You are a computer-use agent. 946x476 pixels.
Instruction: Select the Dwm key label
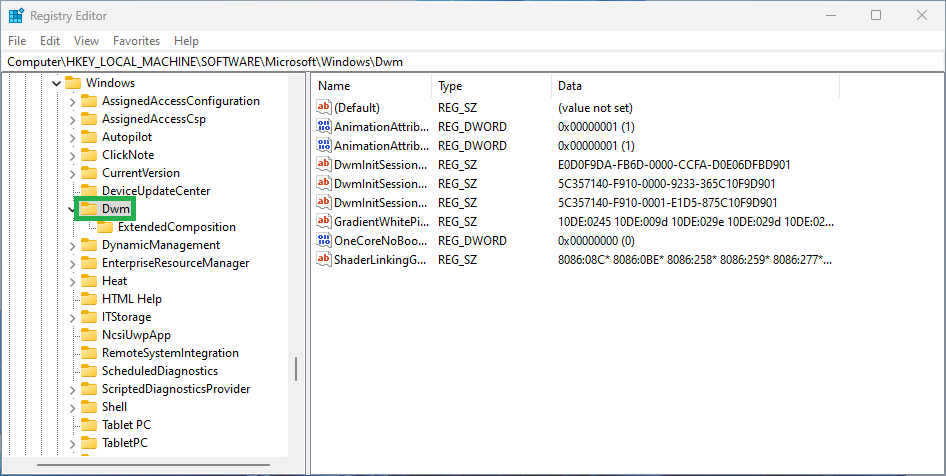pos(116,209)
